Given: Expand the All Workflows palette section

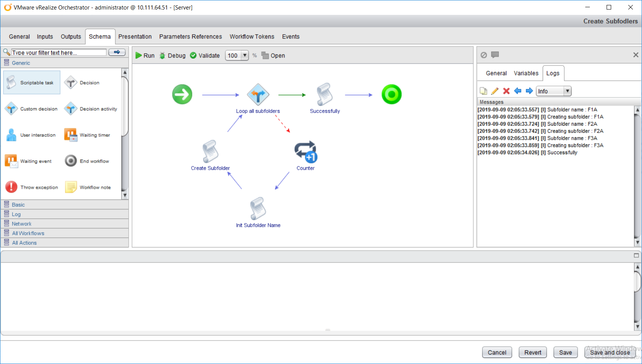Looking at the screenshot, I should point(28,233).
